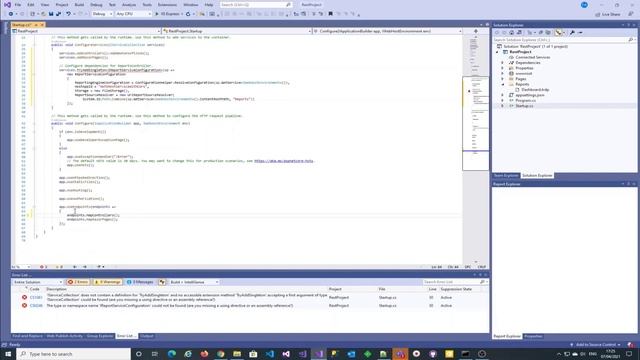Expand the Dependencies node
The image size is (640, 360).
[x=502, y=63]
